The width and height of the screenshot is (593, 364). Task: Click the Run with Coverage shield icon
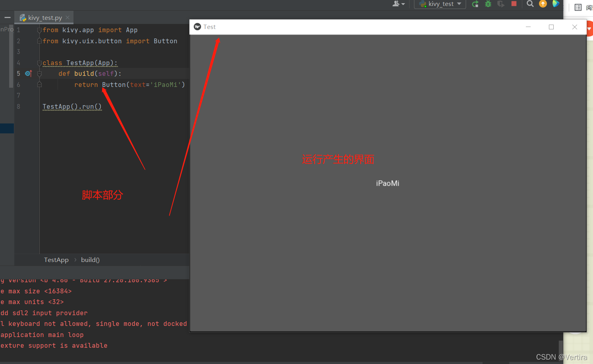(x=501, y=4)
